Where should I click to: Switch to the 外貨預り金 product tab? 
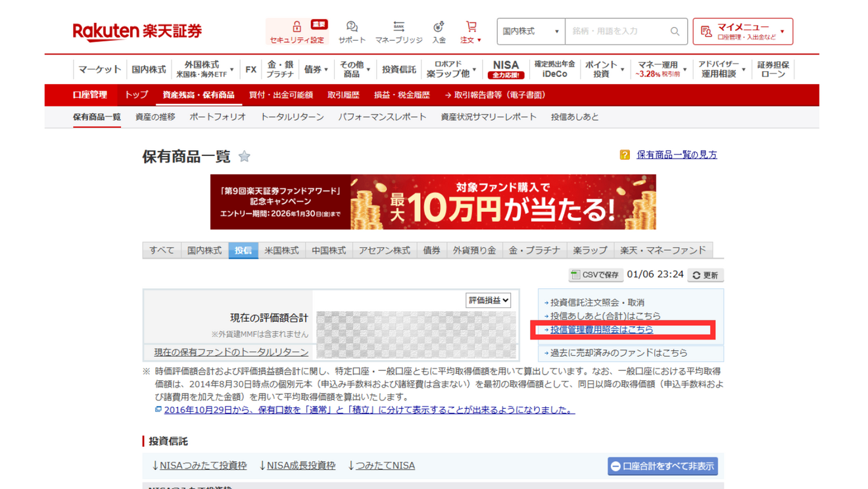[x=474, y=251]
